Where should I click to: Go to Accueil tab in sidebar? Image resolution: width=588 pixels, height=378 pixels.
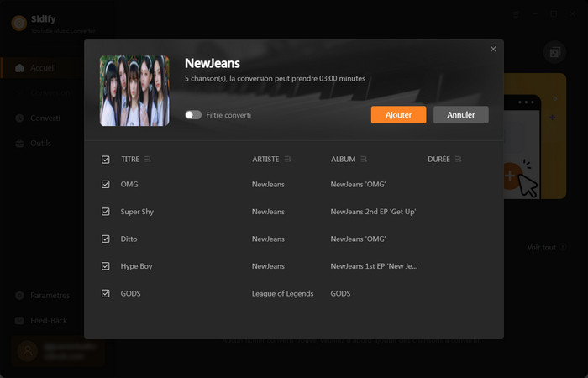tap(42, 67)
